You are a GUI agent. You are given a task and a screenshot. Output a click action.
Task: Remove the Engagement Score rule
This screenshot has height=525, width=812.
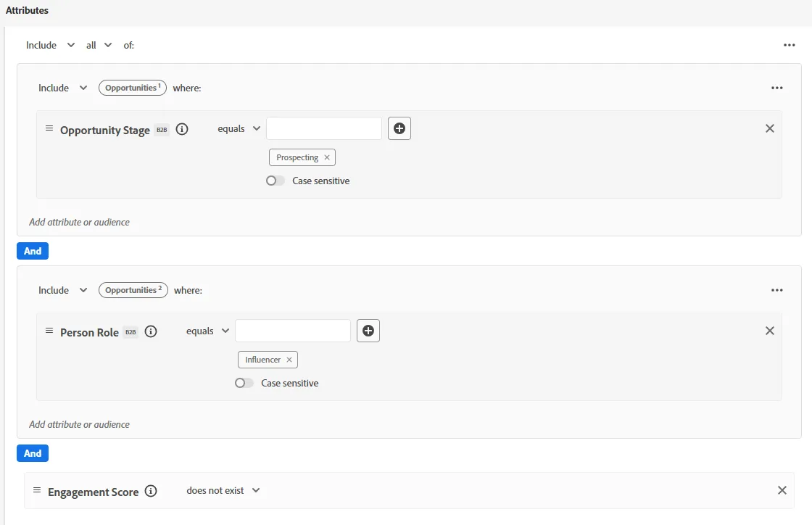point(782,490)
